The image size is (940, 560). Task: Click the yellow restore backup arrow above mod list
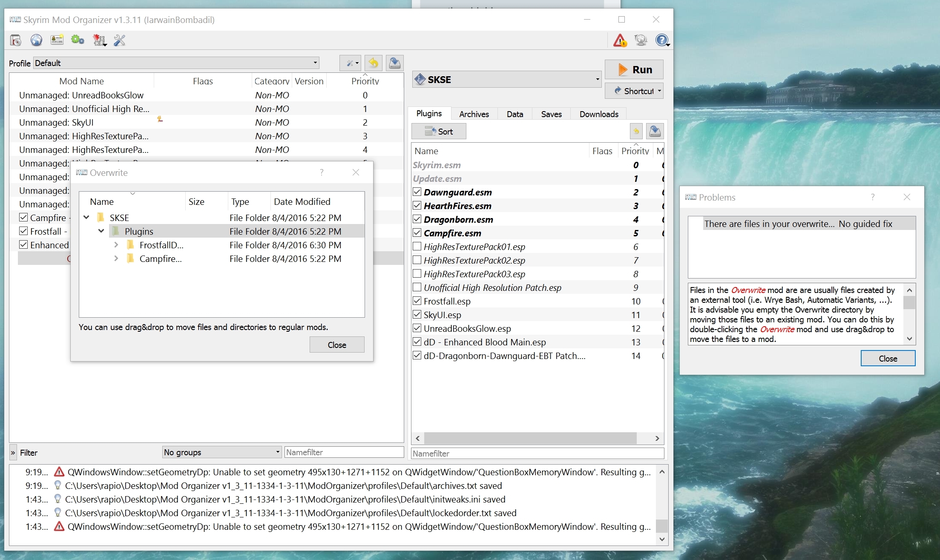(x=373, y=63)
